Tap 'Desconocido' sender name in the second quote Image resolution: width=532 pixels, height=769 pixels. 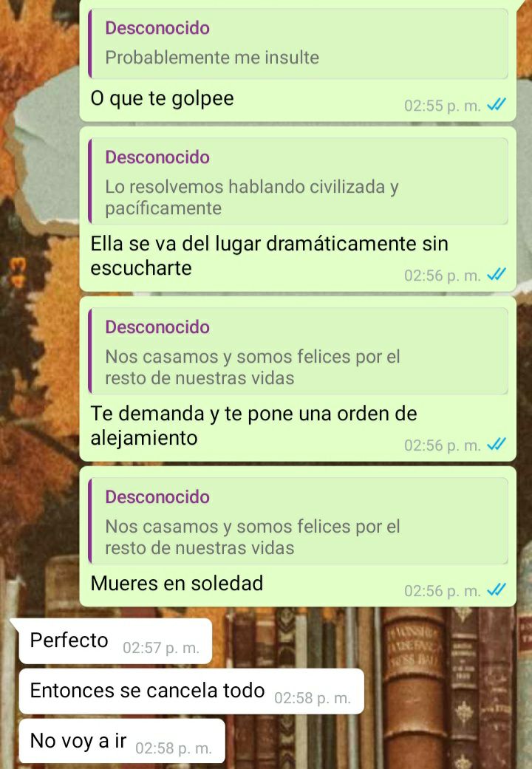tap(157, 157)
